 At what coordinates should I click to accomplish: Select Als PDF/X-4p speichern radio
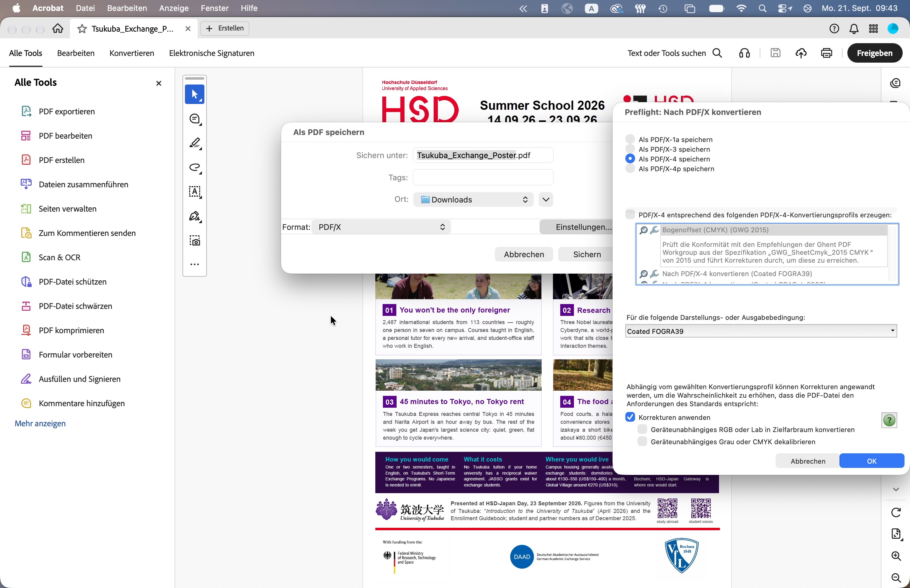click(x=630, y=168)
